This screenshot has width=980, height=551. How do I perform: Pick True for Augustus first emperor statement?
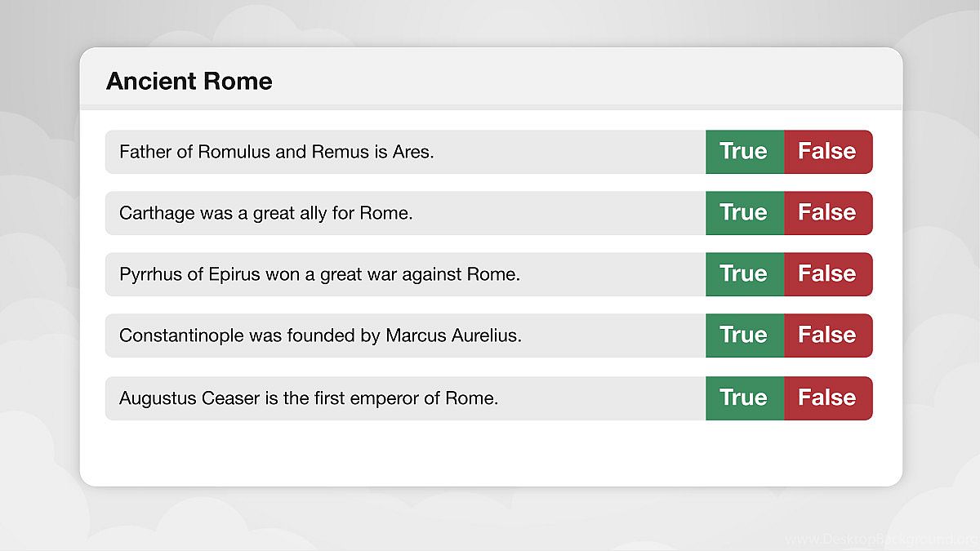click(744, 398)
